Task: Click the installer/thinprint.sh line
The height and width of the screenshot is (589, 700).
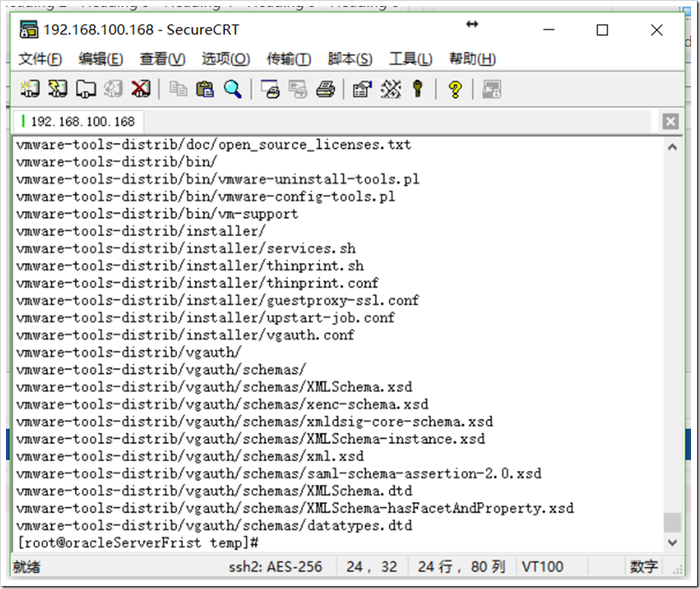Action: click(190, 265)
